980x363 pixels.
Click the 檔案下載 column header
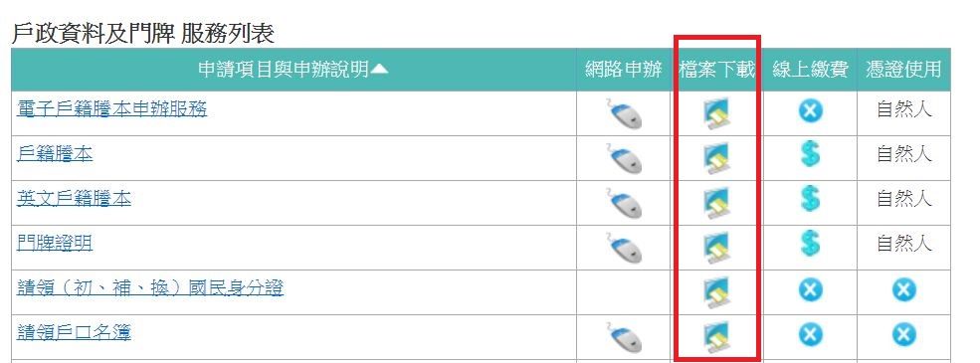(717, 70)
